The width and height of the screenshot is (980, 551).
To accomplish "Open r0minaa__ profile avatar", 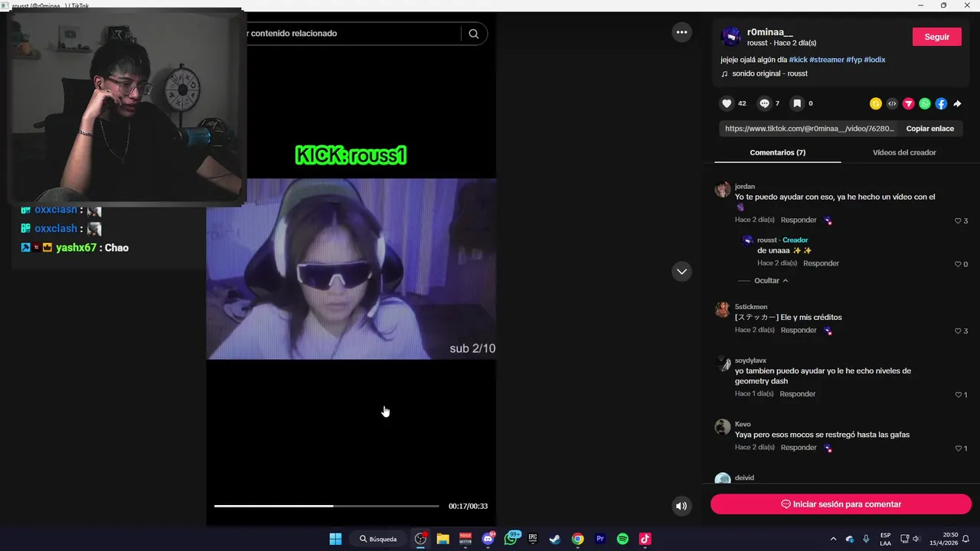I will click(731, 36).
